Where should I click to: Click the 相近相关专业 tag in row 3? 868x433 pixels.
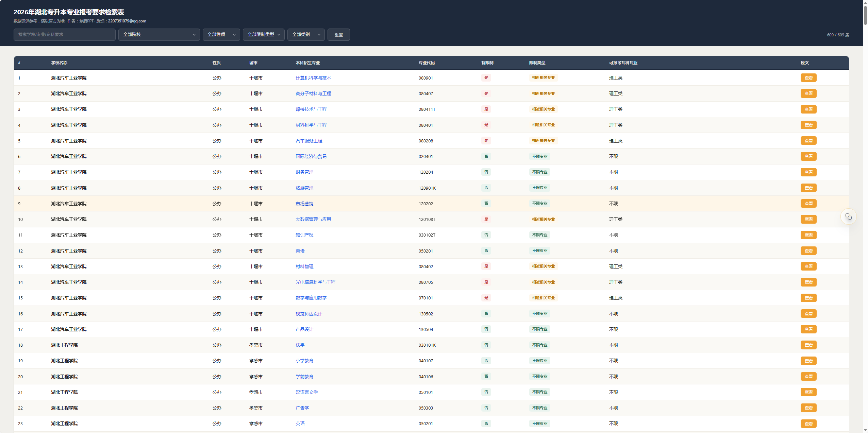tap(543, 109)
